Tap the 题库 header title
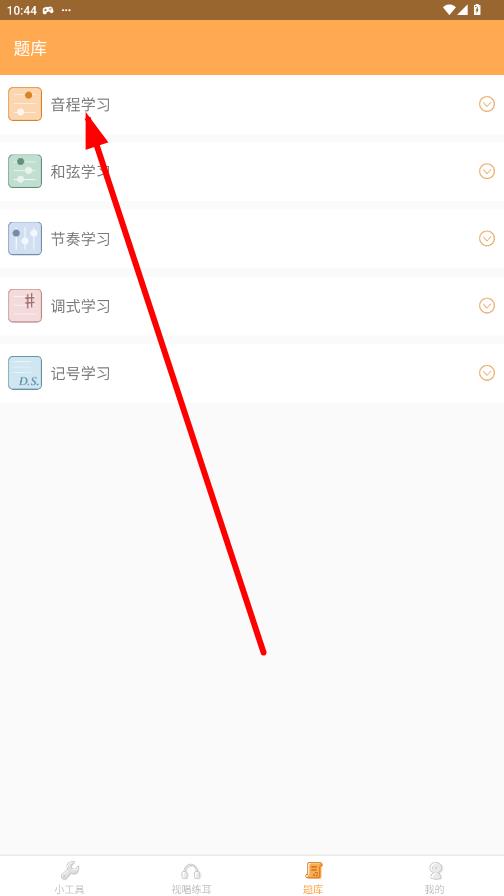 (30, 48)
